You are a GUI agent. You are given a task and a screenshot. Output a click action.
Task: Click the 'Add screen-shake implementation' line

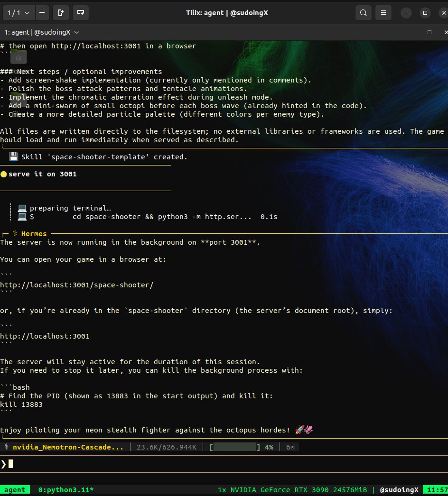(156, 80)
